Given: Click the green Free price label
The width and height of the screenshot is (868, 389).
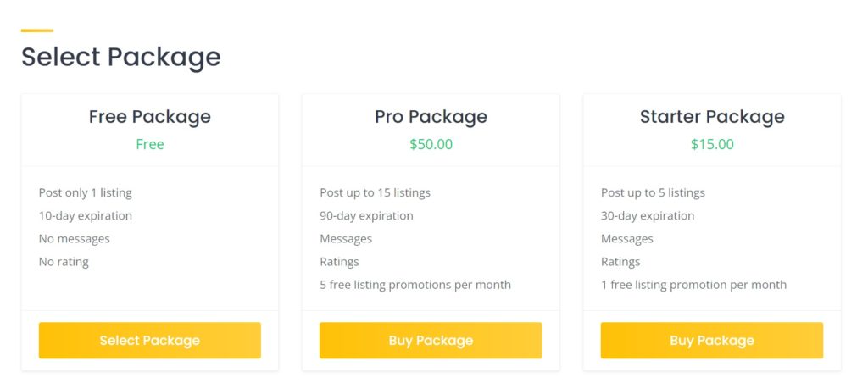Looking at the screenshot, I should 149,144.
